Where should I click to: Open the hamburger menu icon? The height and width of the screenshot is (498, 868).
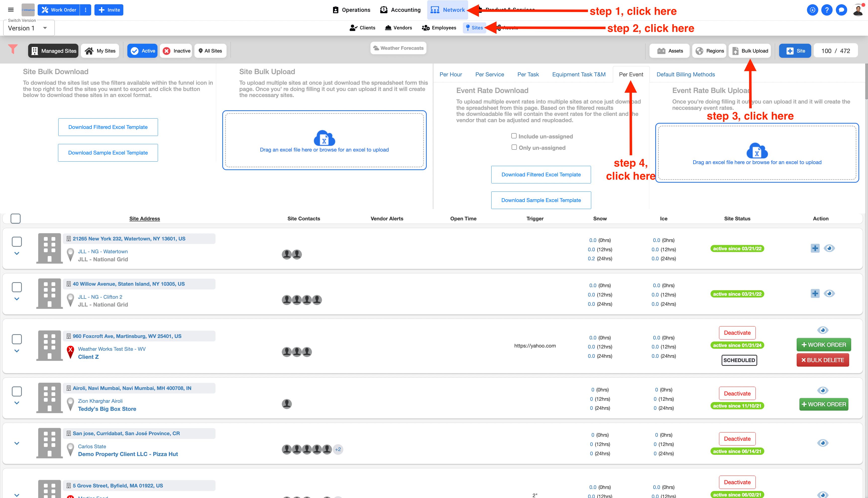click(x=11, y=10)
